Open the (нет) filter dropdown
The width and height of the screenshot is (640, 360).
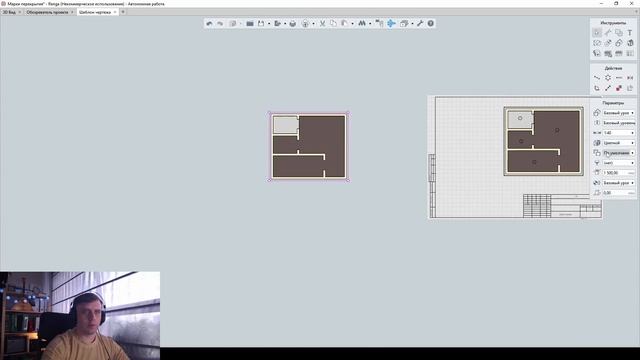[x=619, y=163]
